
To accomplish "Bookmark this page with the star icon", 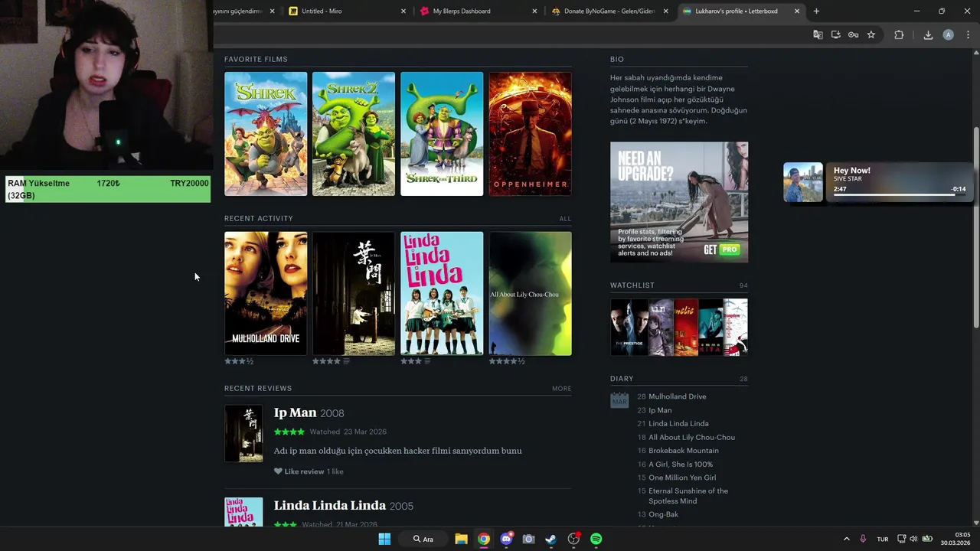I will tap(871, 34).
